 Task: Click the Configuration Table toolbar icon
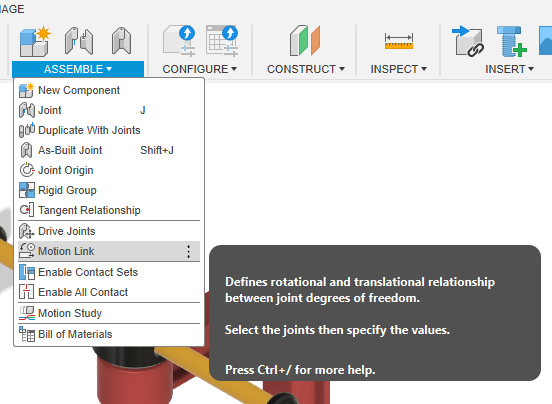point(222,41)
